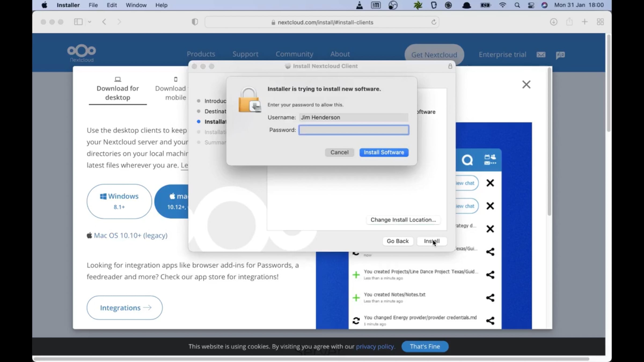
Task: Click the Password input field
Action: point(354,130)
